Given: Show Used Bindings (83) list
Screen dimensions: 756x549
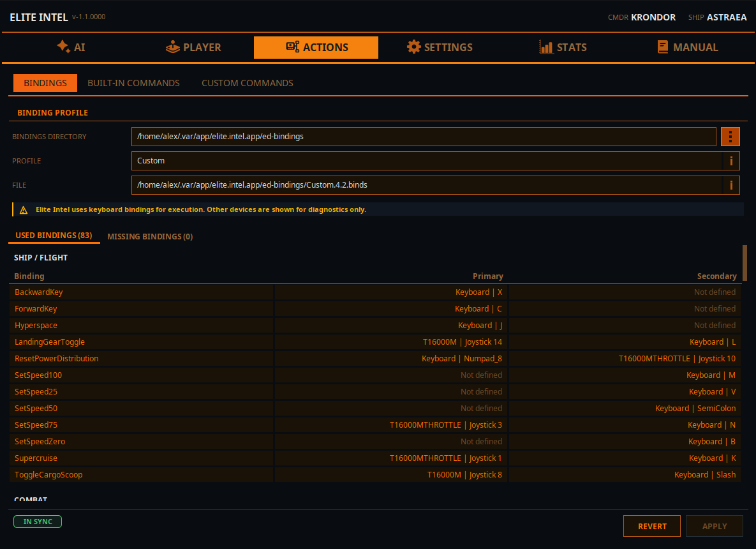Looking at the screenshot, I should click(x=54, y=236).
